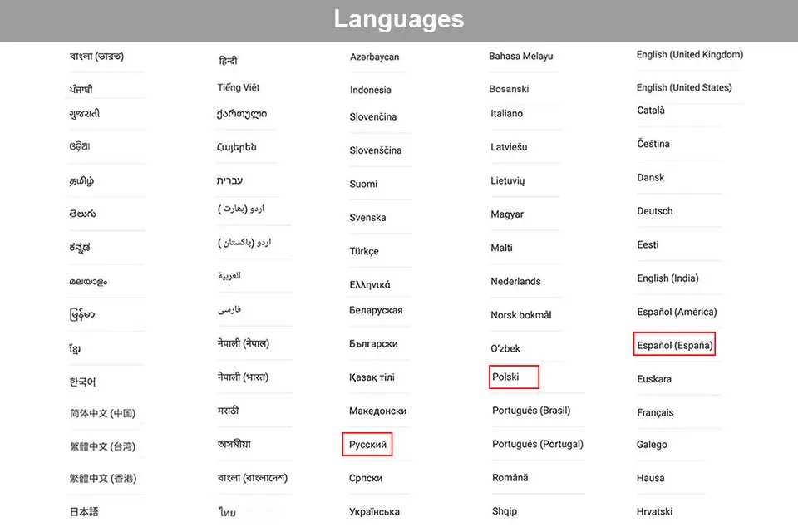This screenshot has width=798, height=532.
Task: Select Português (Portugal) language
Action: pyautogui.click(x=537, y=445)
